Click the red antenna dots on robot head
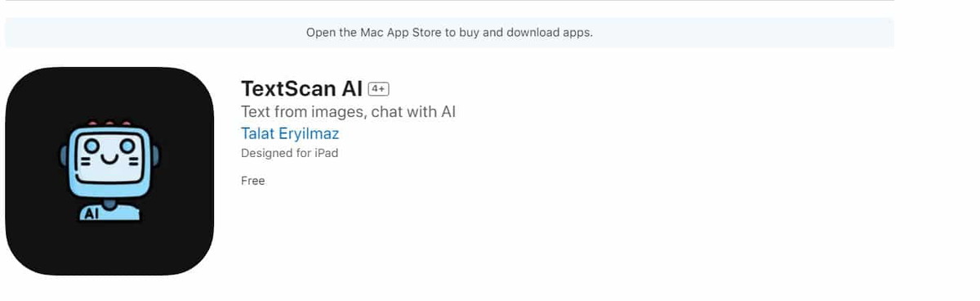980x301 pixels. click(x=109, y=123)
